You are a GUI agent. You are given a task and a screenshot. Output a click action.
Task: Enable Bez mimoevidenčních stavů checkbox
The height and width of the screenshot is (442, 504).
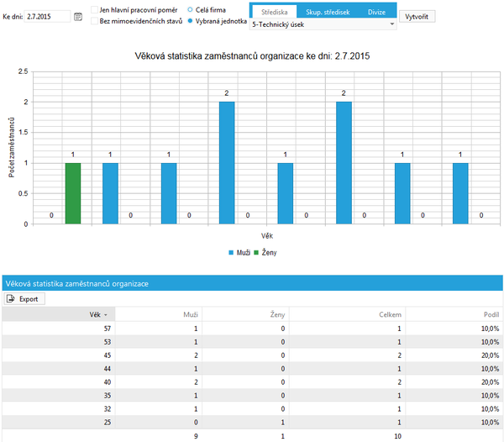pyautogui.click(x=94, y=21)
